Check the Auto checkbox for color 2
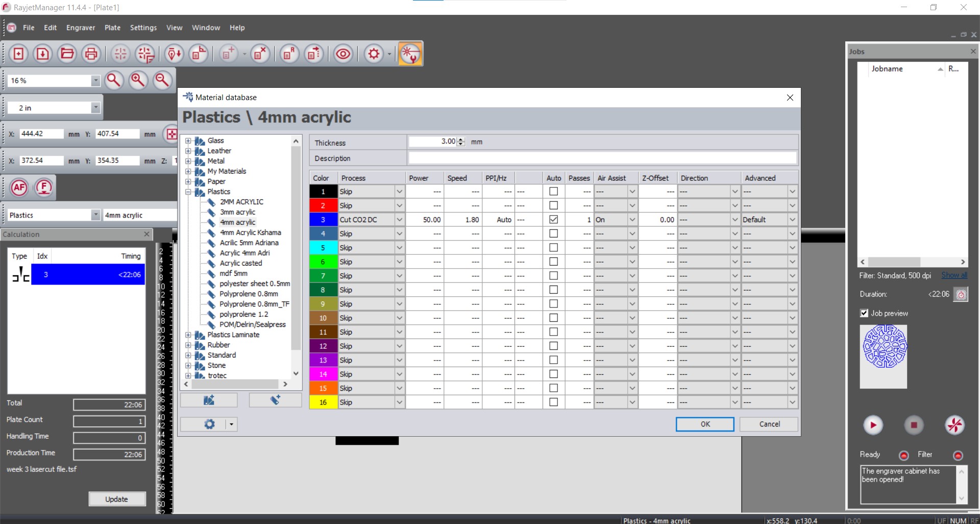 coord(553,205)
